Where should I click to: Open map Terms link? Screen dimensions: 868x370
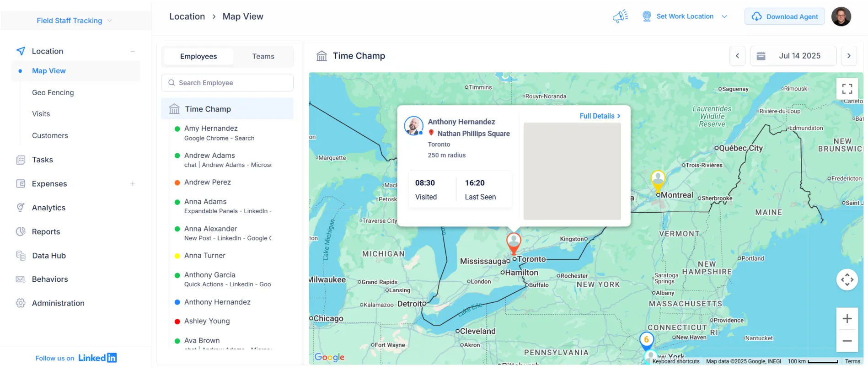click(852, 361)
